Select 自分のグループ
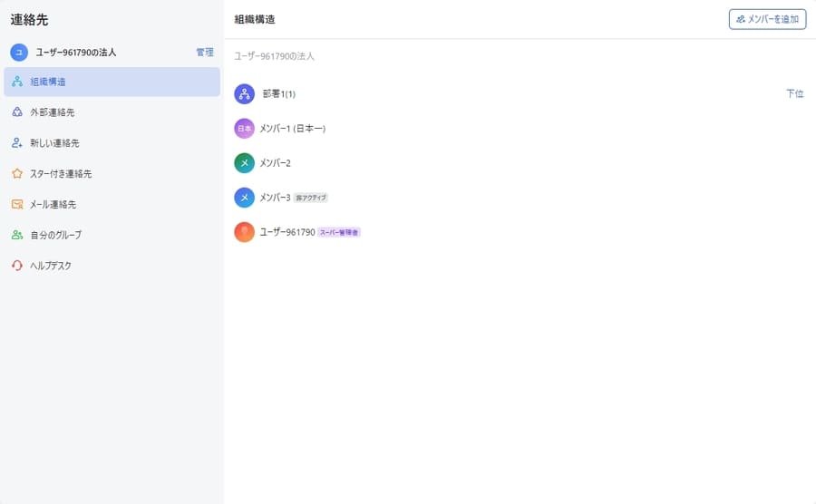This screenshot has width=816, height=504. pos(112,235)
